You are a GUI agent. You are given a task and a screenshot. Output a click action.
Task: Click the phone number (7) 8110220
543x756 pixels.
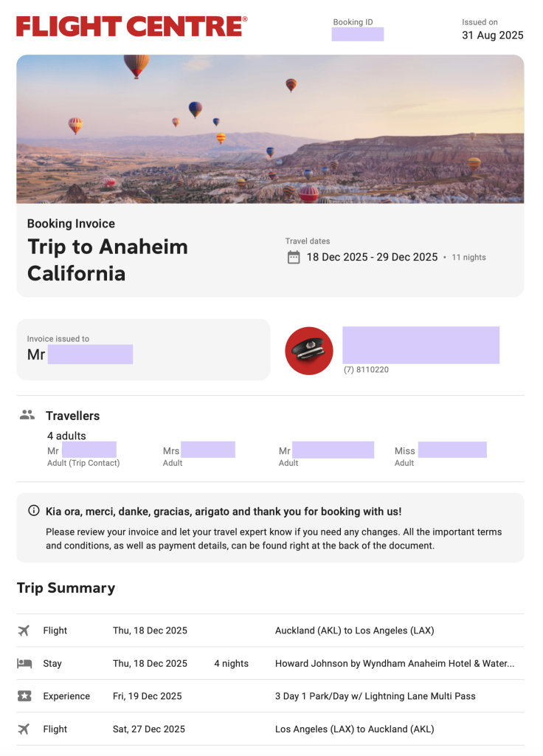(x=366, y=370)
